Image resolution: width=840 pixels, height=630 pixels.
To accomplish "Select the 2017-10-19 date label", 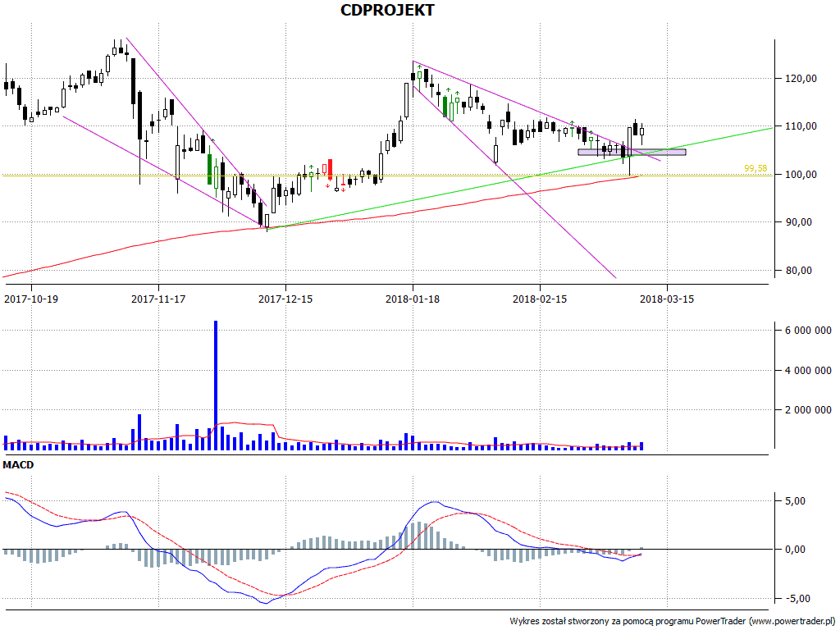I will click(x=31, y=299).
